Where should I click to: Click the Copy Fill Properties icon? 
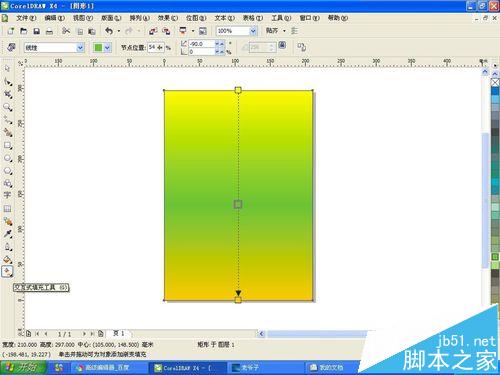click(302, 47)
